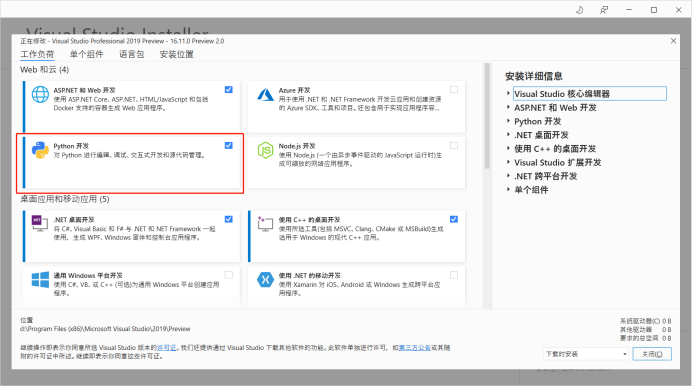Expand .NET 桌面开发 details arrow
This screenshot has width=692, height=387.
508,135
